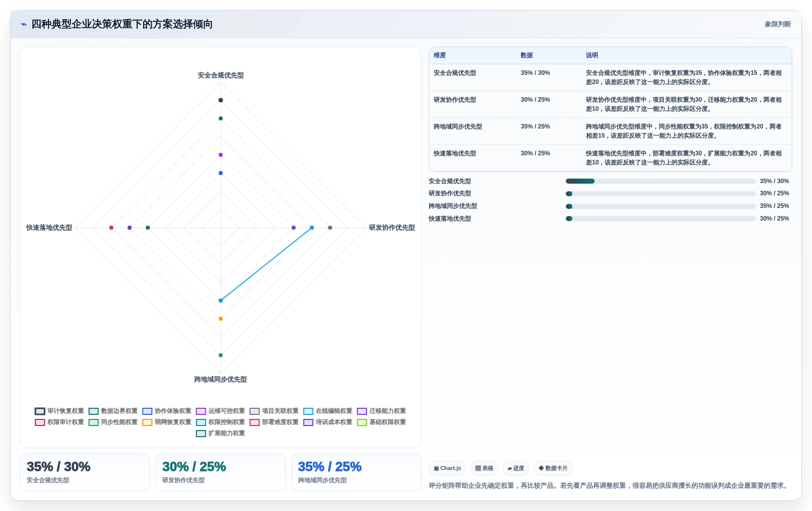Image resolution: width=812 pixels, height=511 pixels.
Task: Select the pink data point on the 快速落地优先型 axis
Action: coord(111,228)
